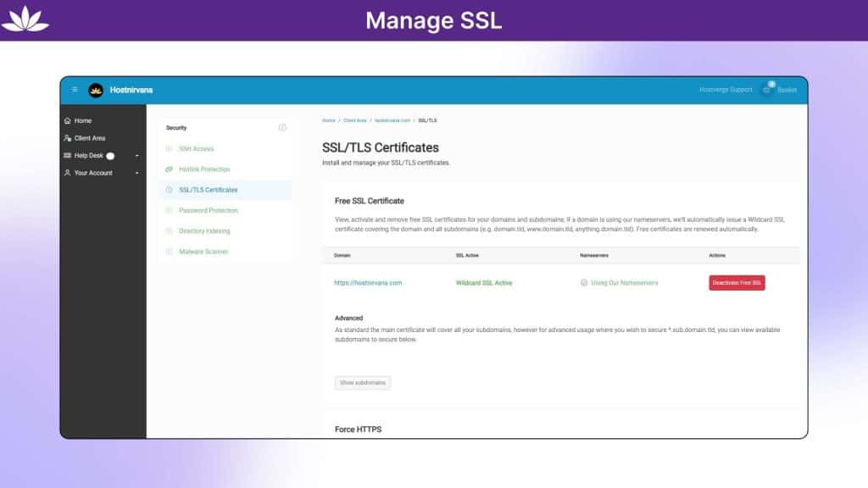Select the Password Protection lock icon

click(x=168, y=210)
